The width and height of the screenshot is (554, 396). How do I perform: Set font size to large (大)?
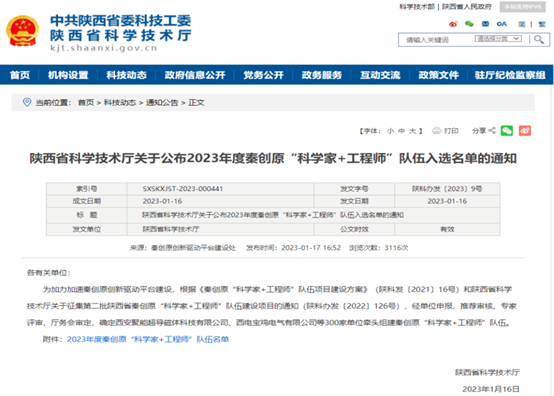click(x=412, y=131)
